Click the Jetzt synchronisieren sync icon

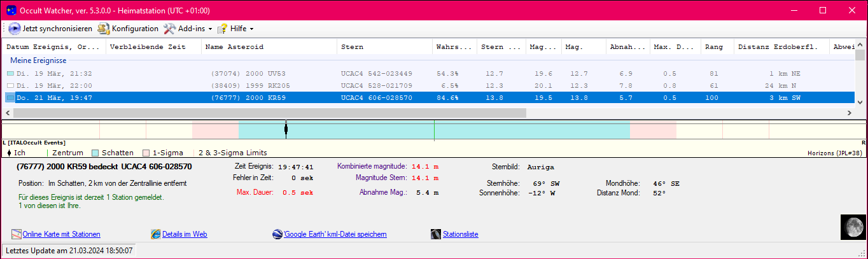15,29
